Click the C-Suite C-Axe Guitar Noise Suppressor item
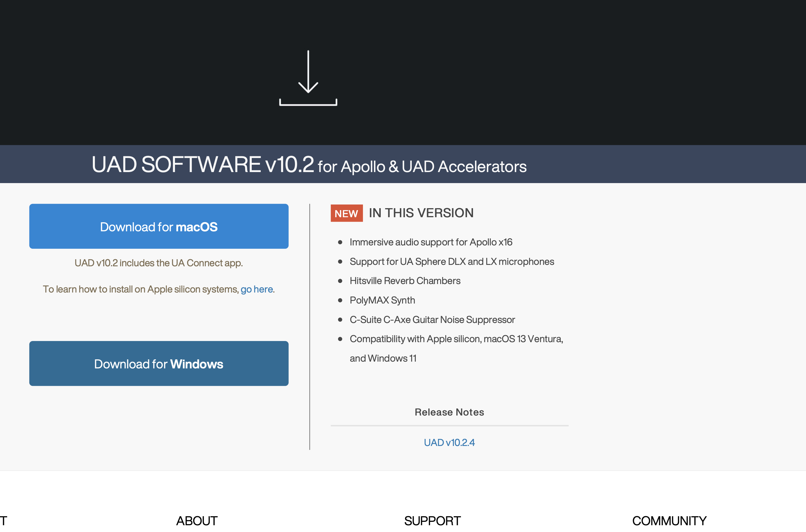Image resolution: width=806 pixels, height=532 pixels. 432,320
